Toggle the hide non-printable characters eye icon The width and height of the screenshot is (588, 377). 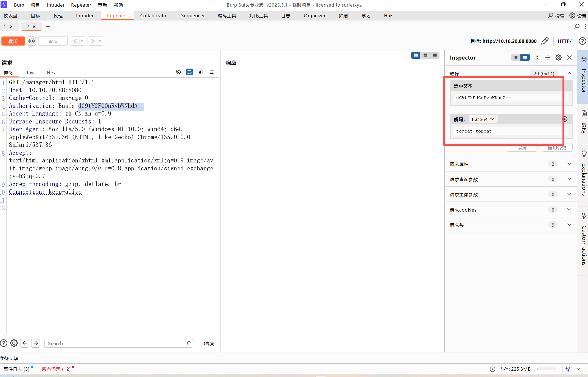pos(178,72)
